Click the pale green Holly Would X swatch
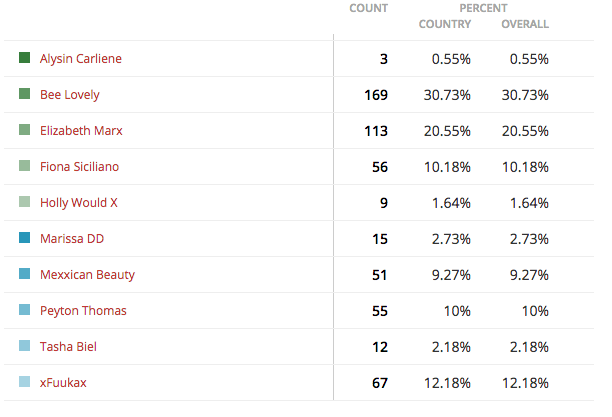The width and height of the screenshot is (612, 417). click(25, 201)
